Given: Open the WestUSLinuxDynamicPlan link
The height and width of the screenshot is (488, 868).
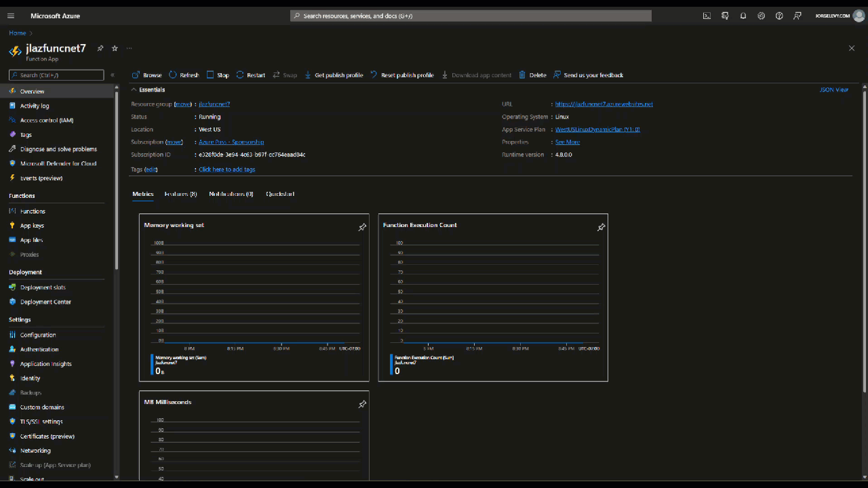Looking at the screenshot, I should (x=597, y=129).
